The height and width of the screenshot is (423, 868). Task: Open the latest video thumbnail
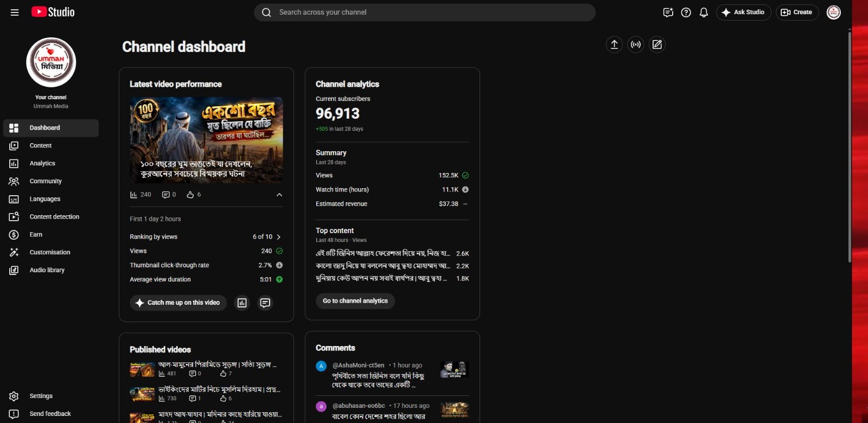(x=206, y=140)
